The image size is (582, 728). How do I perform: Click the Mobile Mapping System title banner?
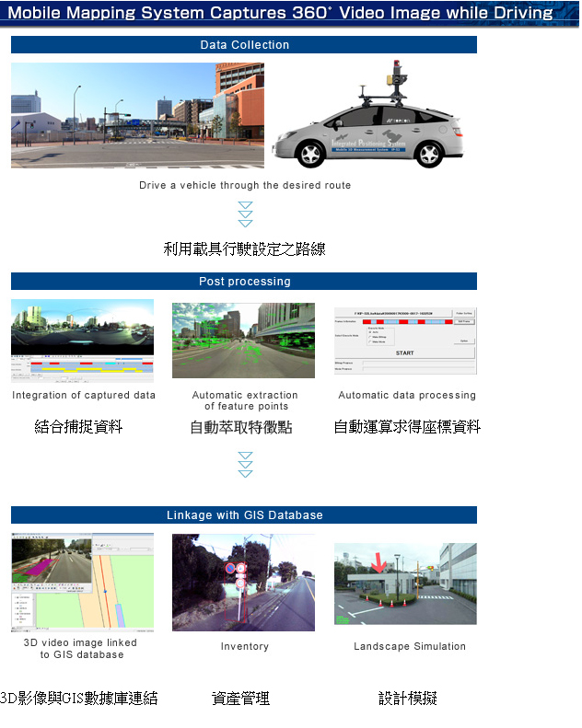(290, 13)
